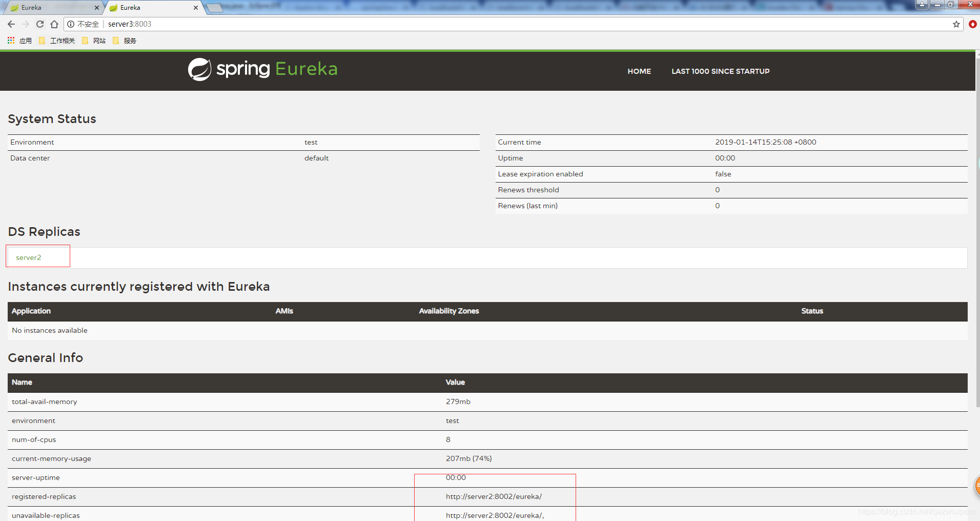This screenshot has height=521, width=980.
Task: Open the red extension icon in the toolbar
Action: coord(972,24)
